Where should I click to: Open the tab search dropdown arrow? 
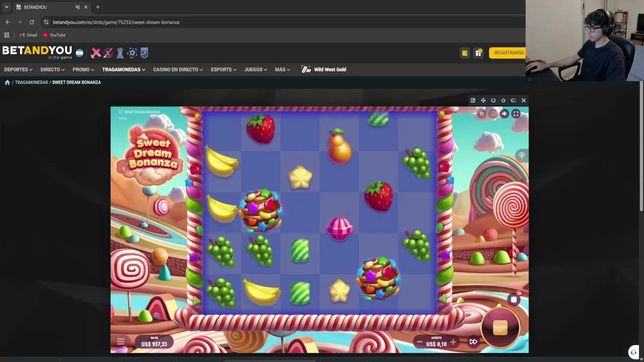[7, 7]
